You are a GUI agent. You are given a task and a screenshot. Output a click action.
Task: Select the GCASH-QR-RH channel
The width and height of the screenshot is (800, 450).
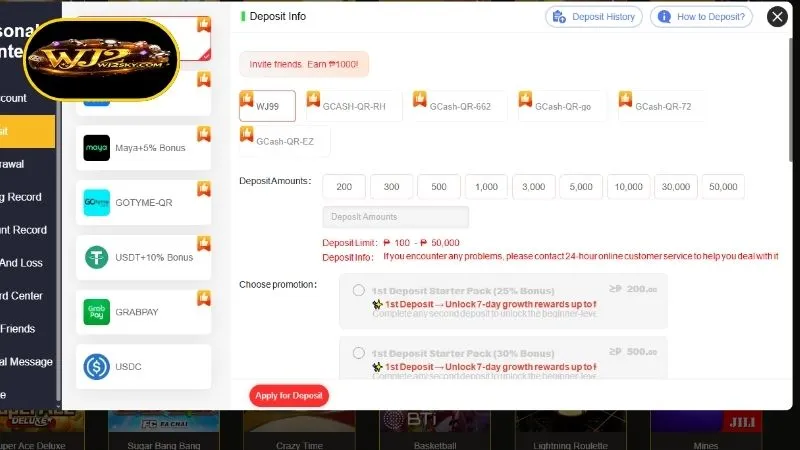[x=354, y=106]
